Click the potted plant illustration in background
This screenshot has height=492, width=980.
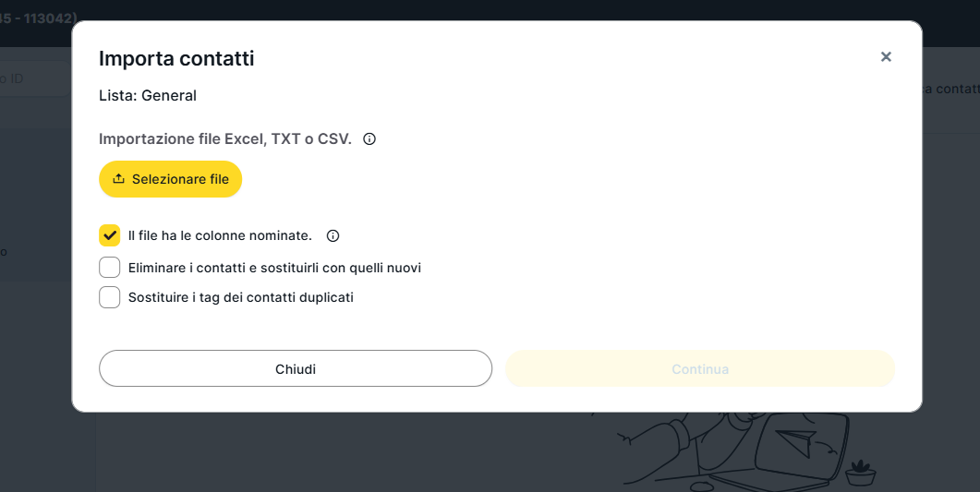(861, 472)
